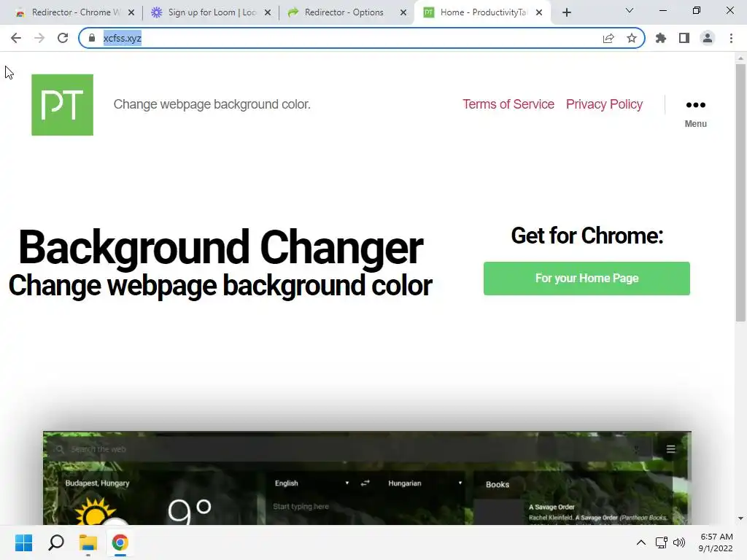Expand the tab search chevron

pyautogui.click(x=630, y=10)
